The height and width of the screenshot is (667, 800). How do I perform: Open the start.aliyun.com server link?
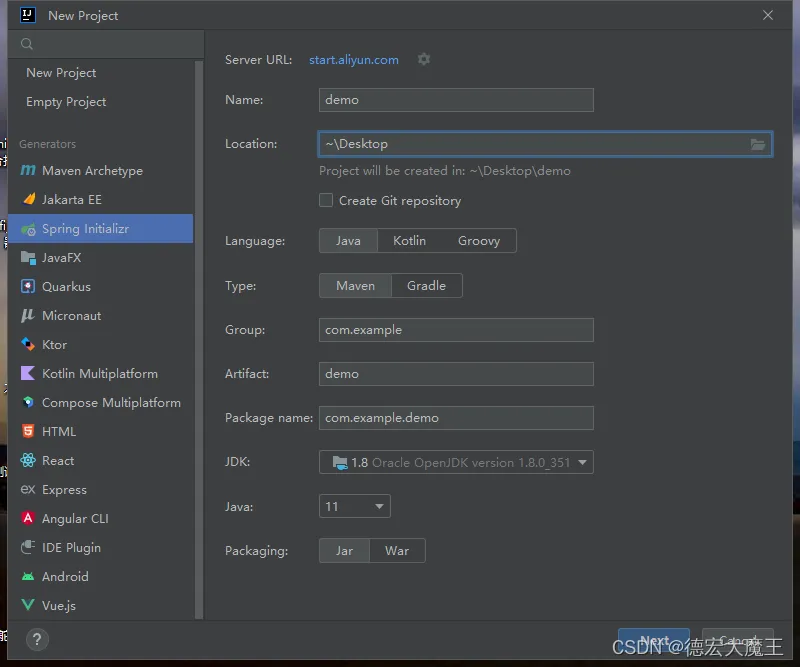point(354,60)
